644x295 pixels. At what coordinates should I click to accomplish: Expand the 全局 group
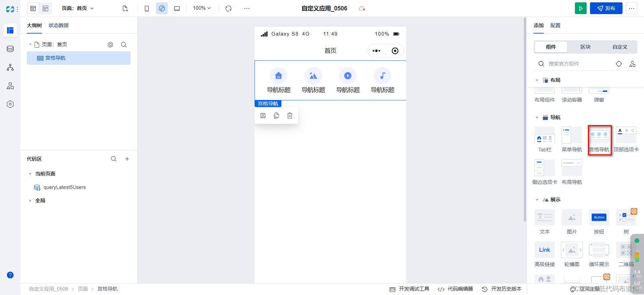pyautogui.click(x=30, y=201)
